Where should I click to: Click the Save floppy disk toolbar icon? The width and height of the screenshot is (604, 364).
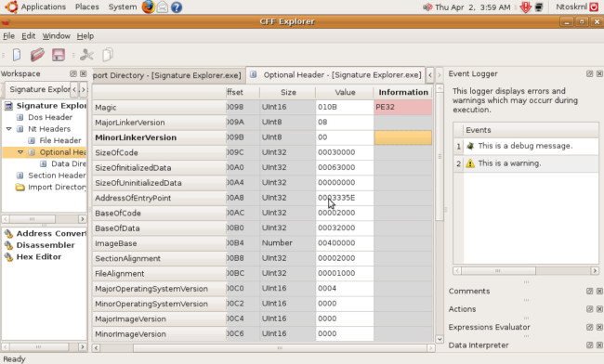59,55
